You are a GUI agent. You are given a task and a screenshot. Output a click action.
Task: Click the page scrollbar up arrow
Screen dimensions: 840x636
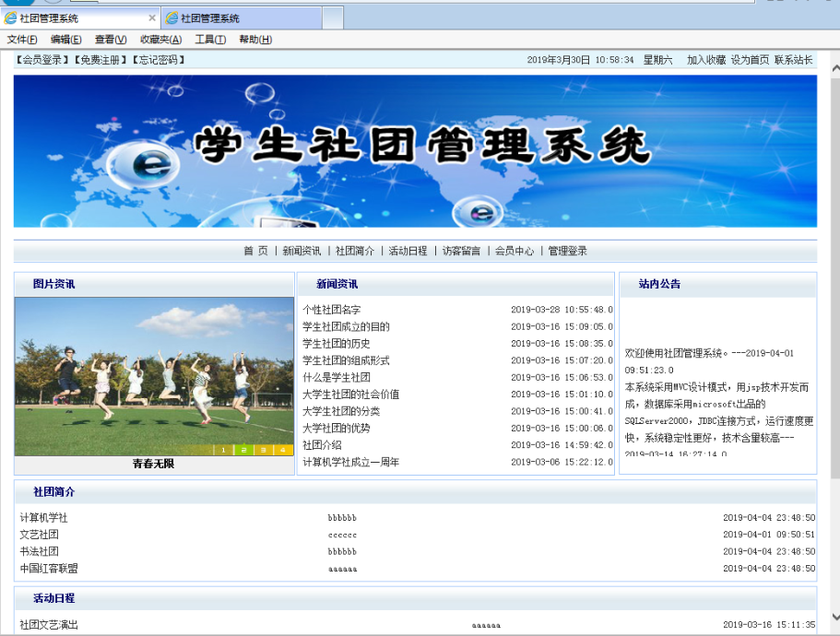click(x=835, y=68)
